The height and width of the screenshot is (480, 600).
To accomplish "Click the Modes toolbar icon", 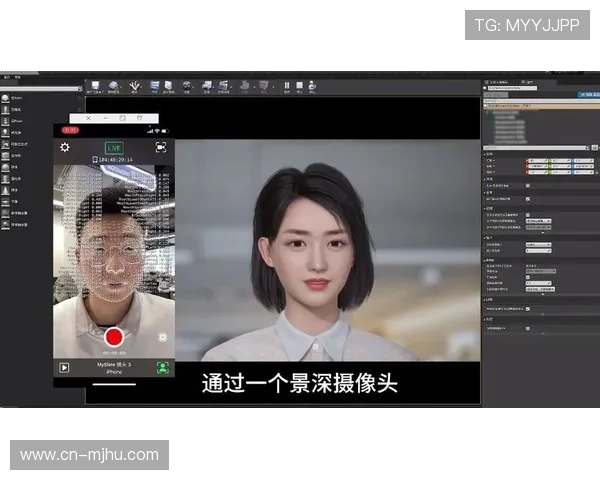I will tap(134, 85).
